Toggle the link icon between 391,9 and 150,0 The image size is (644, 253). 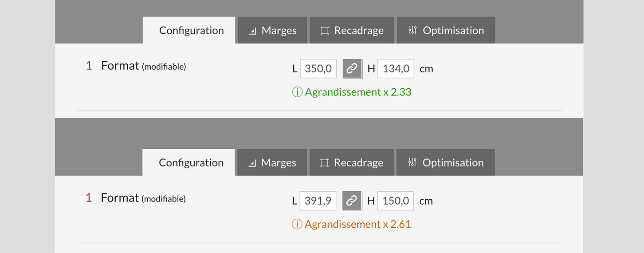(x=352, y=201)
